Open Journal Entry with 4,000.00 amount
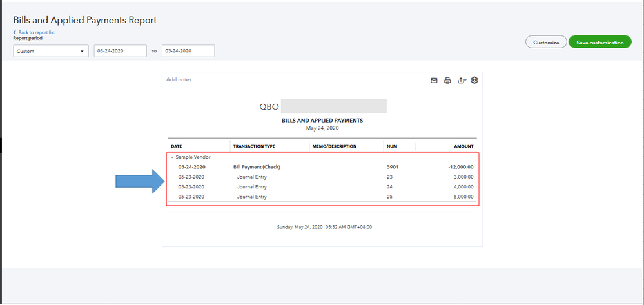The width and height of the screenshot is (644, 305). coord(251,187)
